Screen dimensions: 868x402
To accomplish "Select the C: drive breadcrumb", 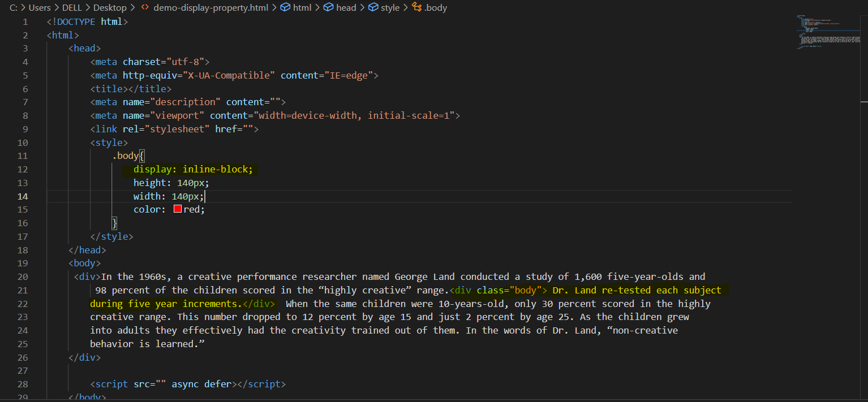I will tap(14, 8).
